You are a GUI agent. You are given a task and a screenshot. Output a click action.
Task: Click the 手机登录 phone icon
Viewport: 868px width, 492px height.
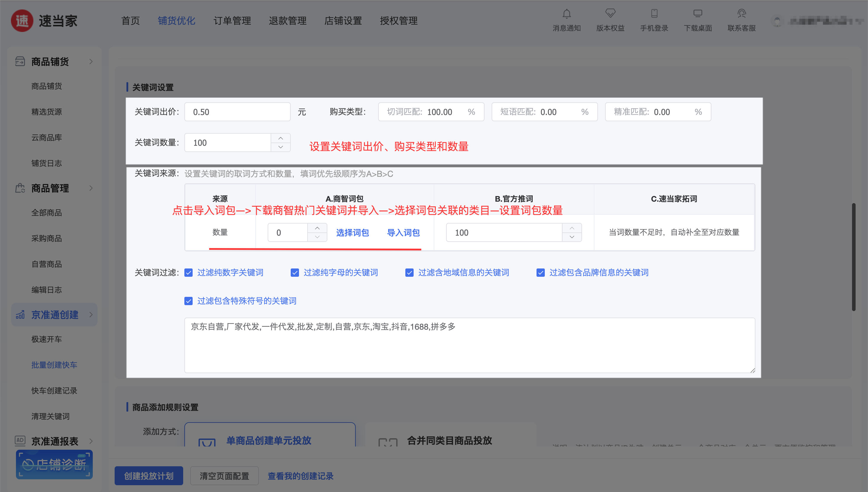[654, 14]
